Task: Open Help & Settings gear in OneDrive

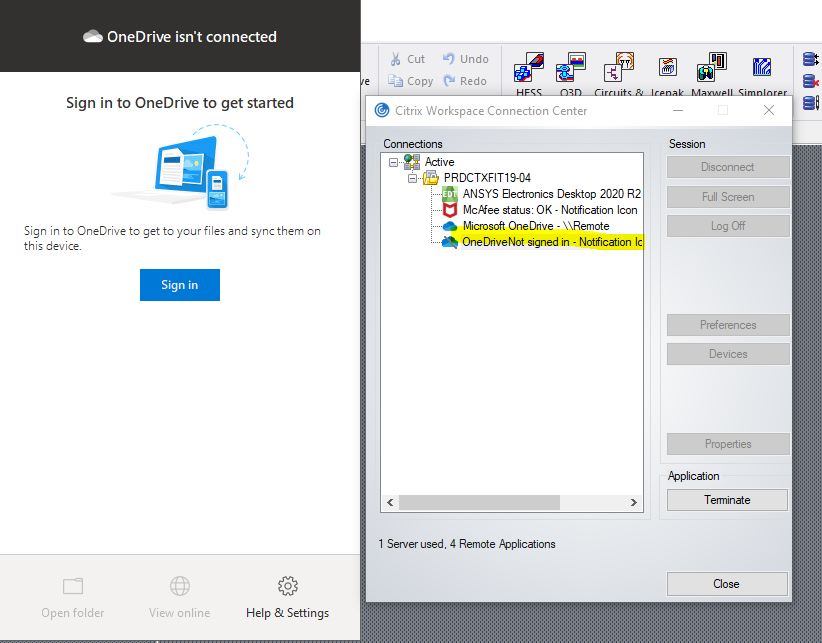Action: tap(287, 586)
